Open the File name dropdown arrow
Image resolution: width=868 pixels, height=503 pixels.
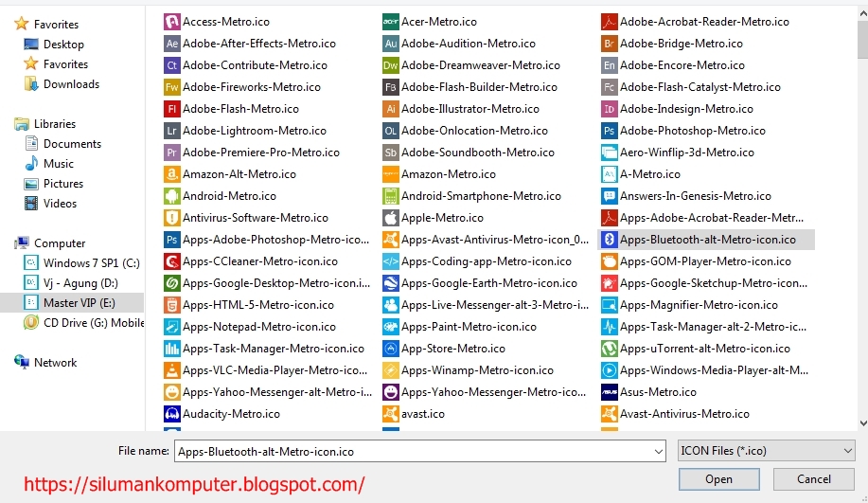pyautogui.click(x=658, y=452)
